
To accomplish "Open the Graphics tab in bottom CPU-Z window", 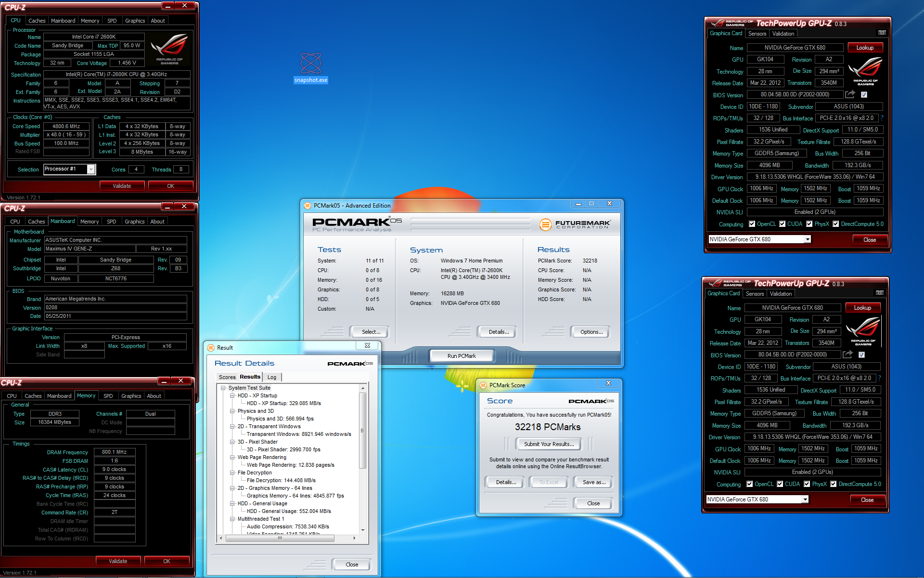I will click(131, 396).
